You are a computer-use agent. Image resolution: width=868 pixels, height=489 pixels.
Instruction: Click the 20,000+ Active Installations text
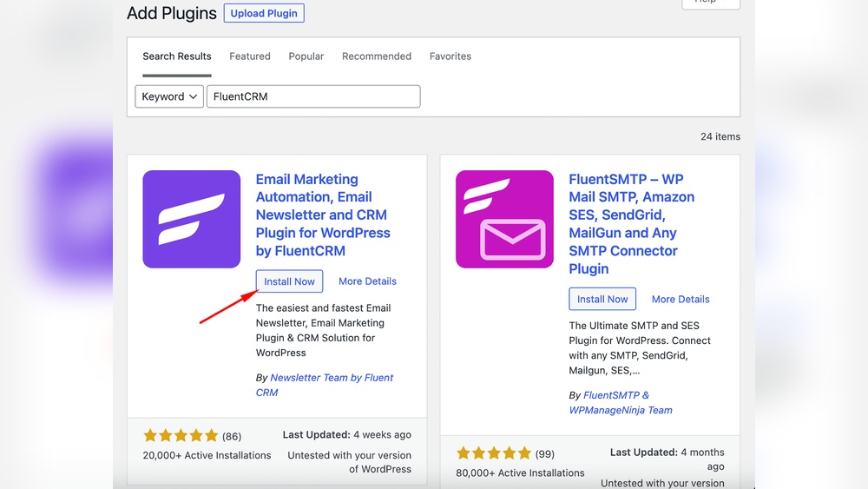(x=207, y=455)
